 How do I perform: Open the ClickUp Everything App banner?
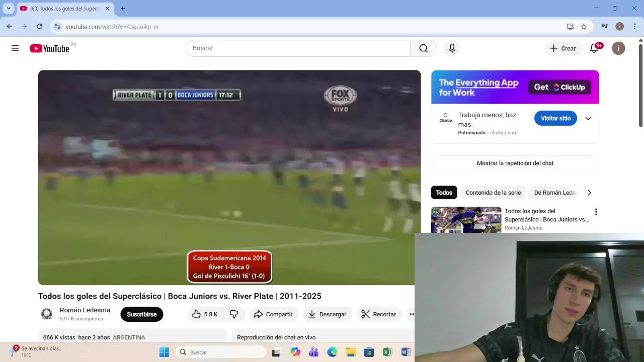click(x=515, y=87)
